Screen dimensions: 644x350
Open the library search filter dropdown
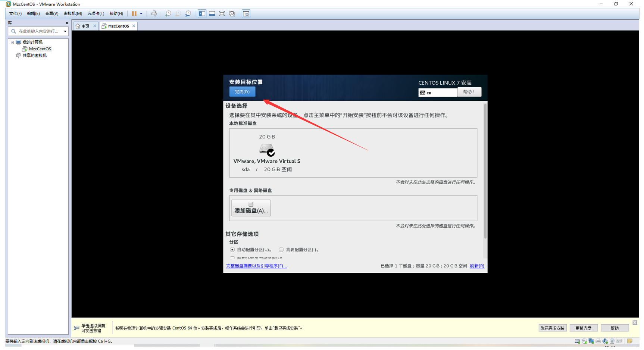[65, 31]
